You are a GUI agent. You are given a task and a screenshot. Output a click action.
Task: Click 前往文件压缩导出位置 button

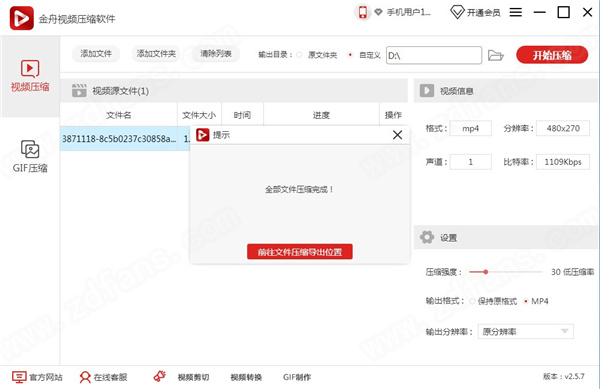300,252
